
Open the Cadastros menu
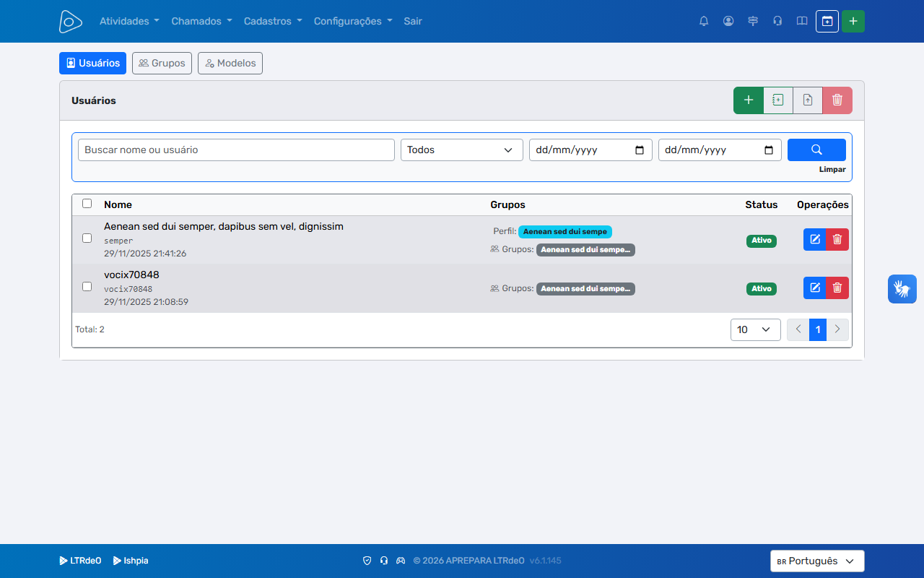pos(273,21)
